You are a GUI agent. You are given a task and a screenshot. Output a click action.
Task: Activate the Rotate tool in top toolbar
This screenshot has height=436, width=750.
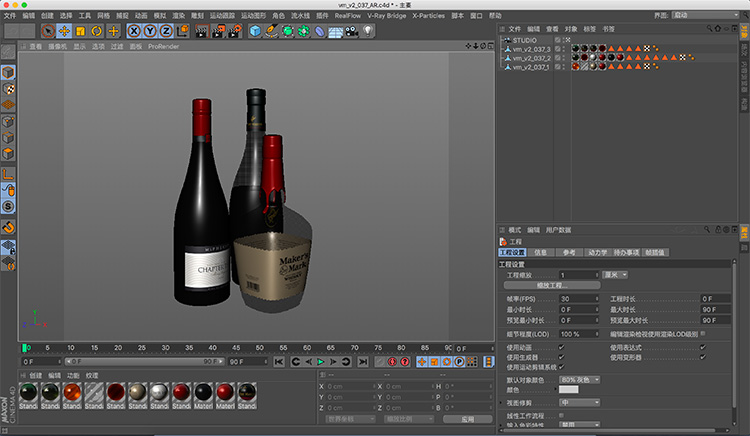click(x=97, y=31)
